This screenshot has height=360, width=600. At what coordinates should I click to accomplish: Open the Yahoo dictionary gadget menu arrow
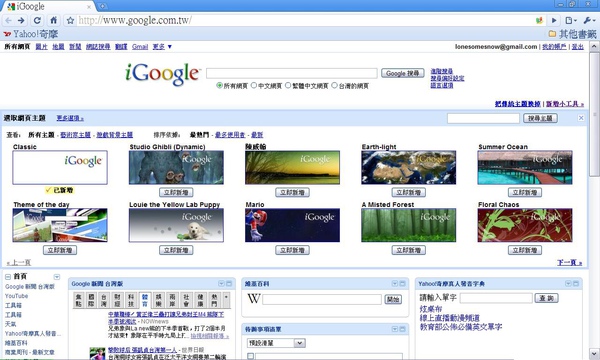coord(568,283)
